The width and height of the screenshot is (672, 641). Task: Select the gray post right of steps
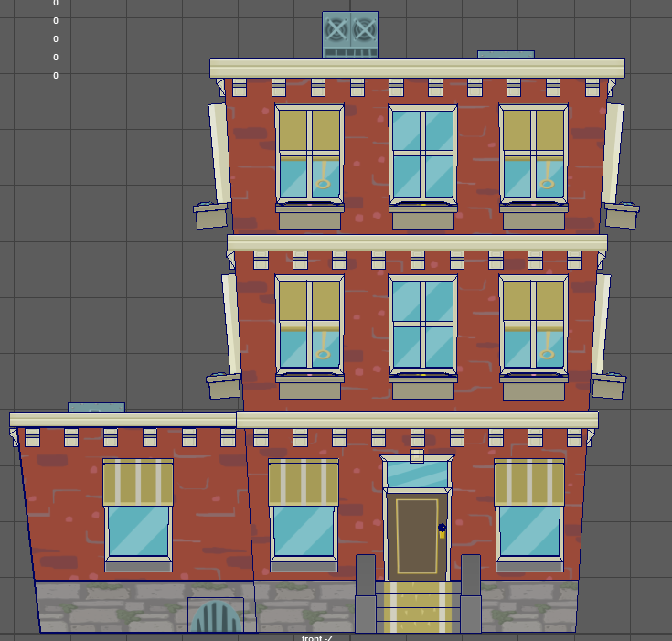(x=471, y=593)
